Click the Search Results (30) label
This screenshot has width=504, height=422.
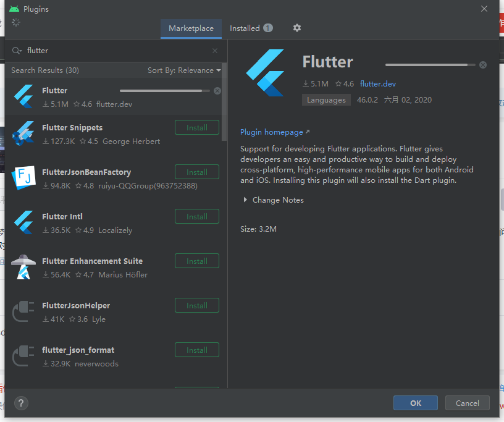click(45, 70)
